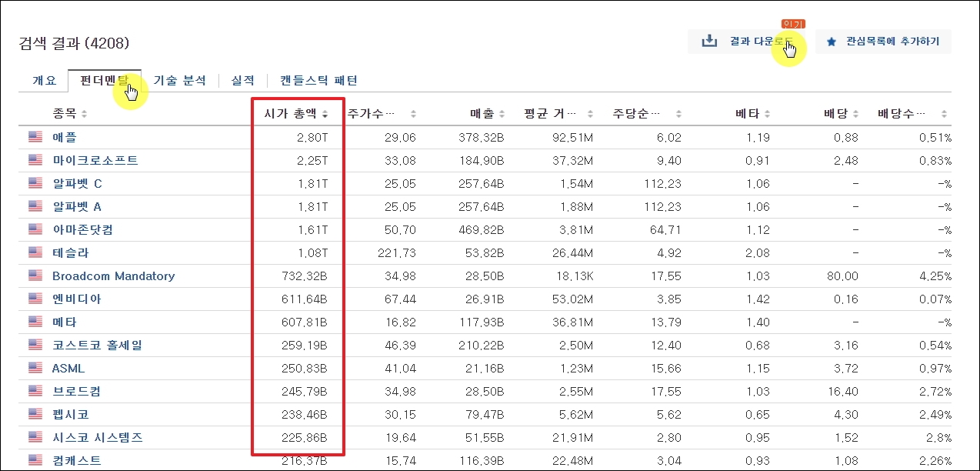Open the ASML stock link
The width and height of the screenshot is (980, 471).
pyautogui.click(x=68, y=368)
